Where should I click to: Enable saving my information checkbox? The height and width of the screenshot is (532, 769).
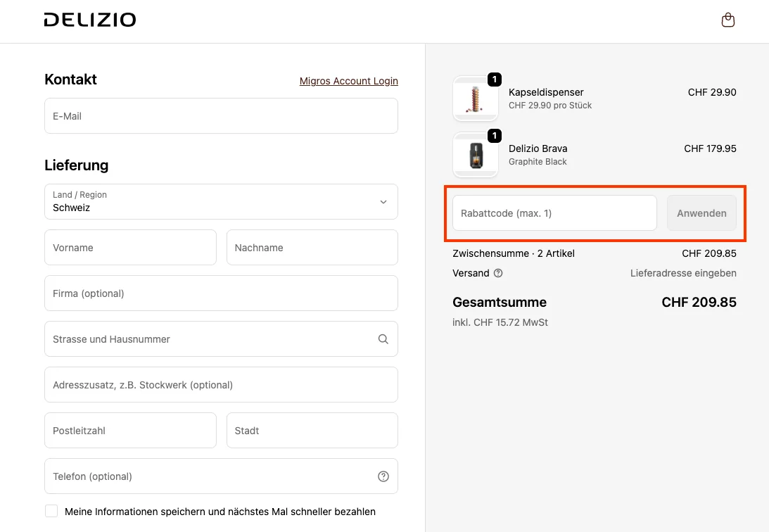[x=51, y=511]
